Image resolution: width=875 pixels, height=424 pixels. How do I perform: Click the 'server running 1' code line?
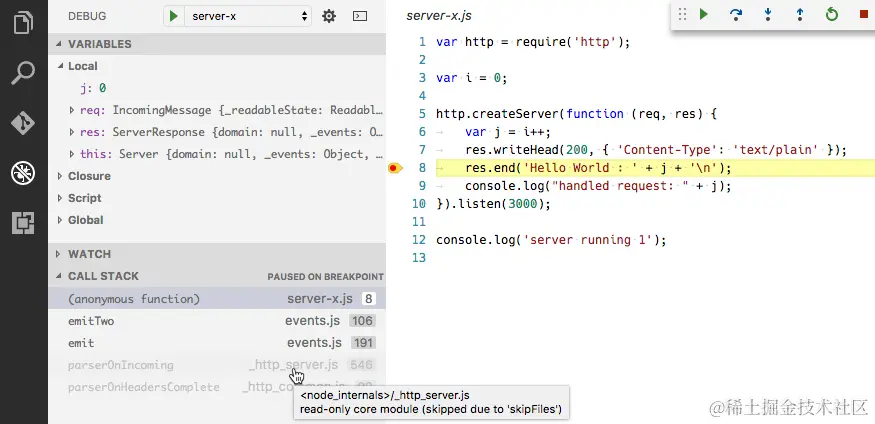pyautogui.click(x=551, y=240)
